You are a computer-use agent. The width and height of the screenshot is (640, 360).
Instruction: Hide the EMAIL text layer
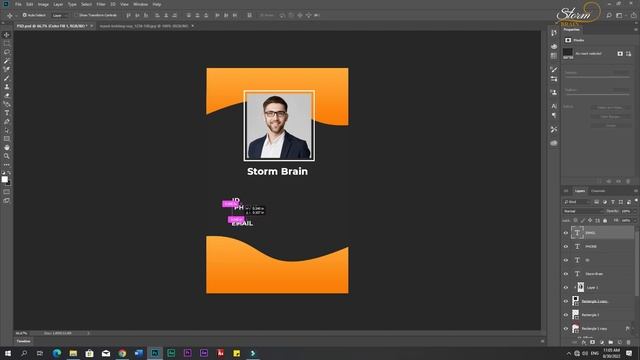click(x=566, y=233)
